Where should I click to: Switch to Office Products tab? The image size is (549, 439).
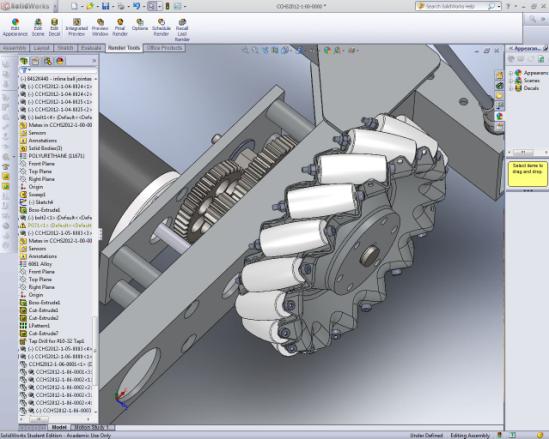(164, 48)
